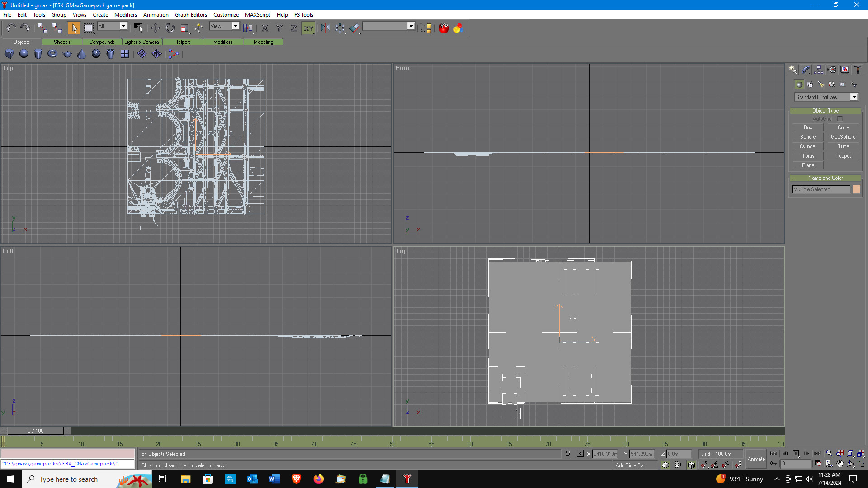Click the Windows search box on taskbar
This screenshot has width=868, height=488.
(x=87, y=479)
